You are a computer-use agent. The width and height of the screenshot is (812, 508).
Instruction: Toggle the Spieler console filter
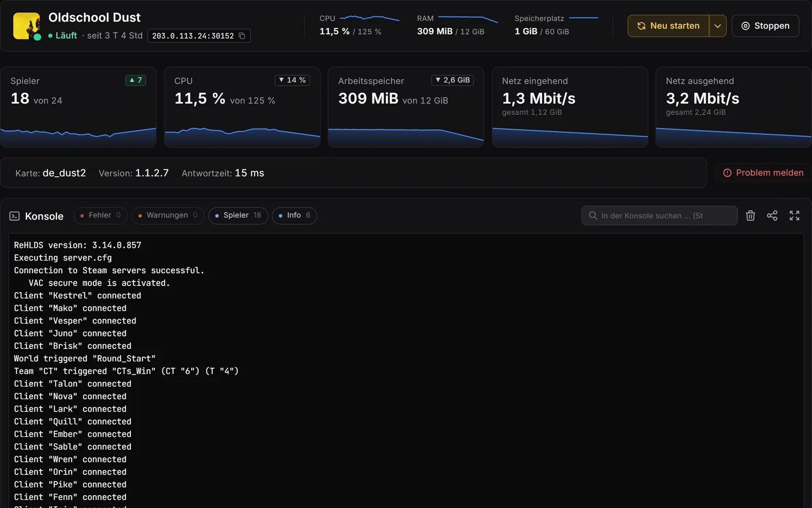[238, 215]
